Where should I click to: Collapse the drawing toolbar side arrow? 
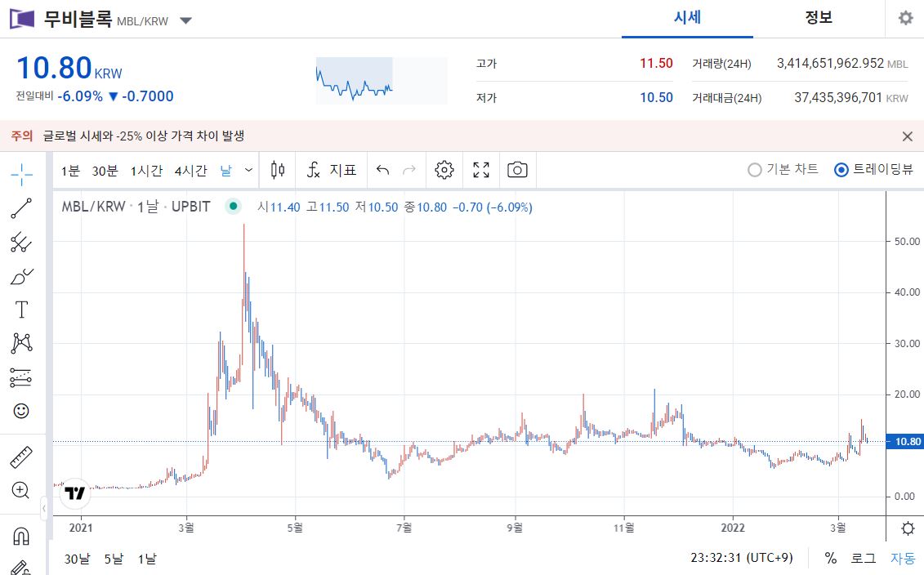point(43,508)
